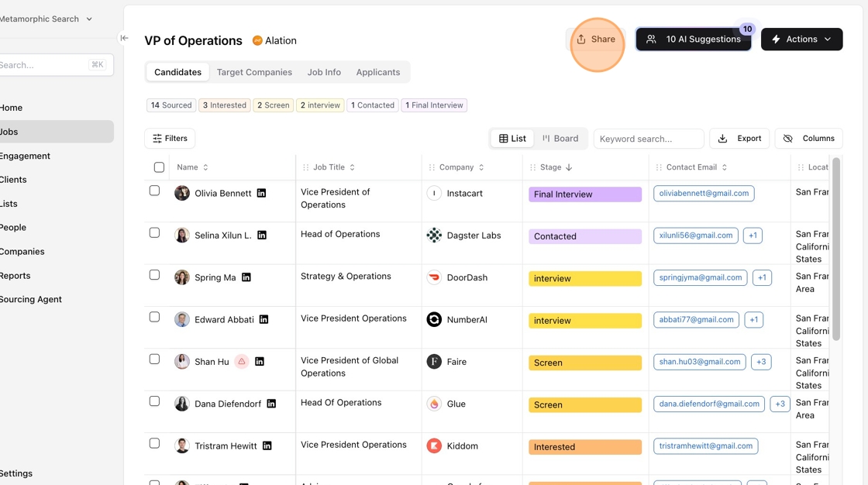Click the Glue logo icon
Image resolution: width=868 pixels, height=485 pixels.
pyautogui.click(x=434, y=404)
